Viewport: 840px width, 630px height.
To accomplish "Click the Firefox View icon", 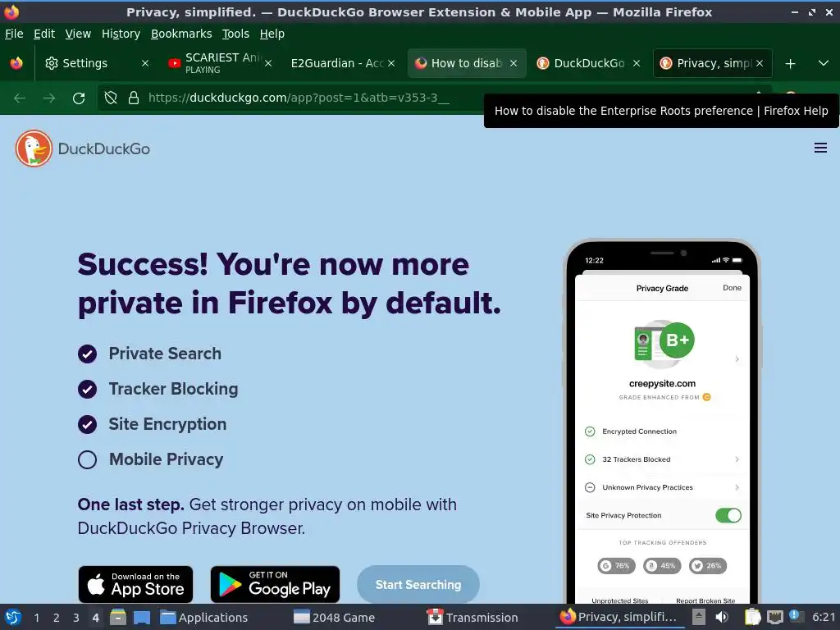I will pyautogui.click(x=16, y=63).
